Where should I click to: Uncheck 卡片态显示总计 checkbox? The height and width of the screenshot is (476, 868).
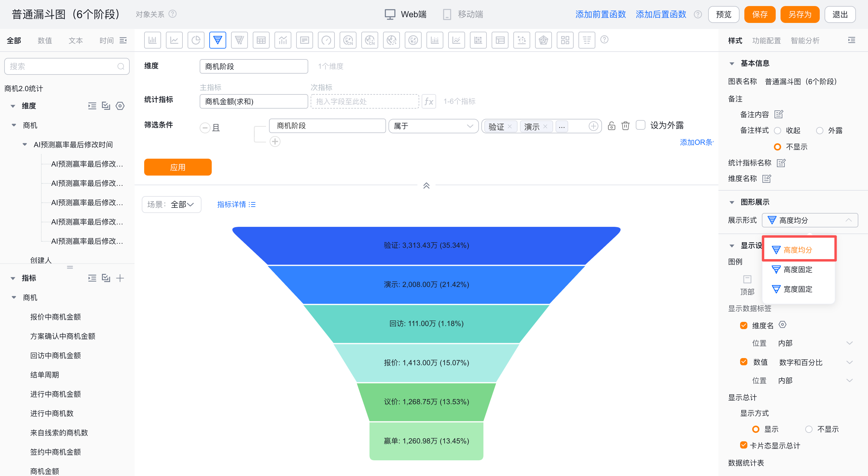[744, 445]
